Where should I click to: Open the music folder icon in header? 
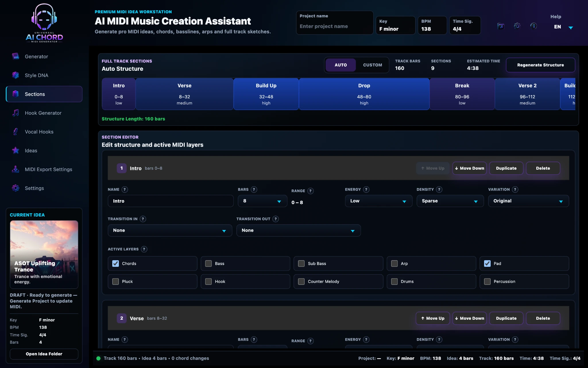[x=501, y=26]
